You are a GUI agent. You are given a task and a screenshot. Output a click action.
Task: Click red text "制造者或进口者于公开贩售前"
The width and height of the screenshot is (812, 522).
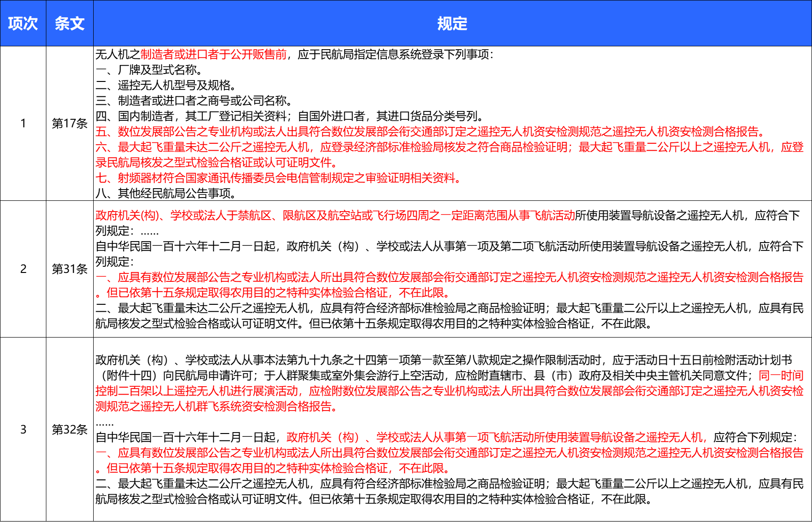(214, 54)
